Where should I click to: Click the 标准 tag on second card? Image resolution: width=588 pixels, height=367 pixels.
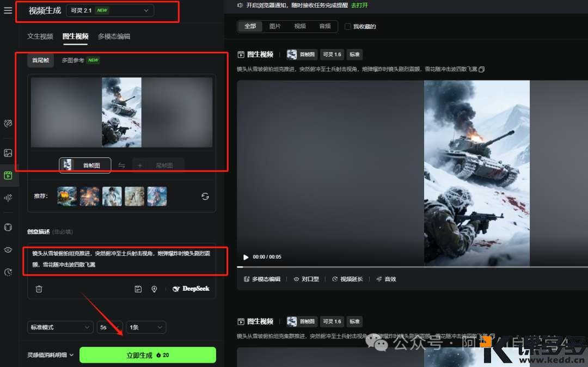[355, 321]
